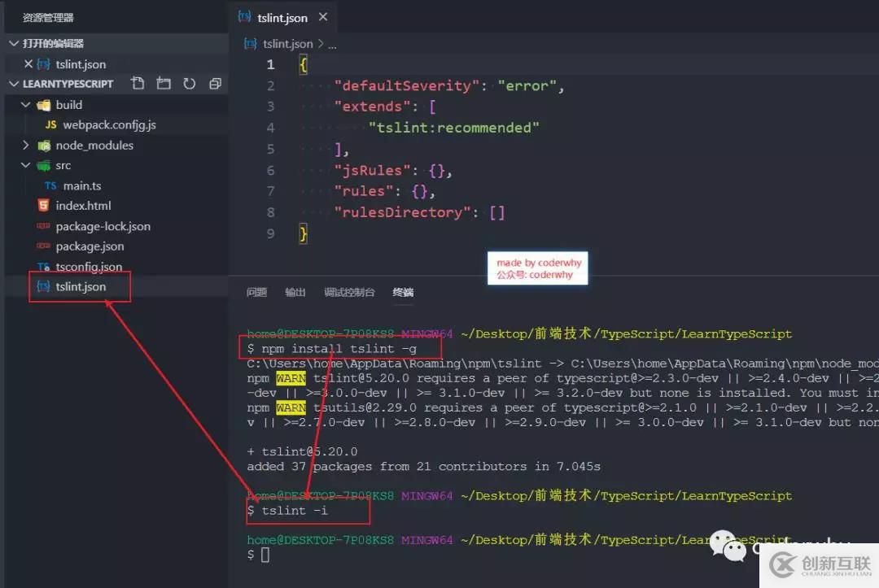Click the New Folder icon in explorer header
Image resolution: width=879 pixels, height=588 pixels.
164,84
